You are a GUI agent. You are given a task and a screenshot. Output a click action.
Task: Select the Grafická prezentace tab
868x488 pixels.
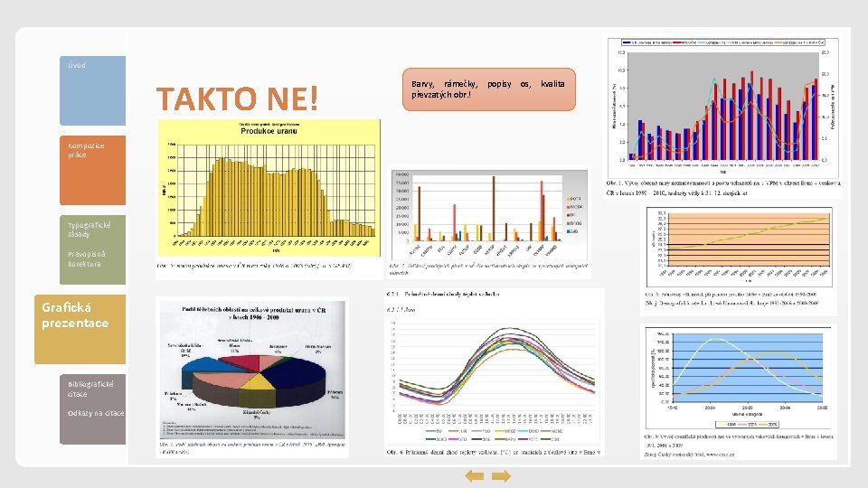point(80,329)
